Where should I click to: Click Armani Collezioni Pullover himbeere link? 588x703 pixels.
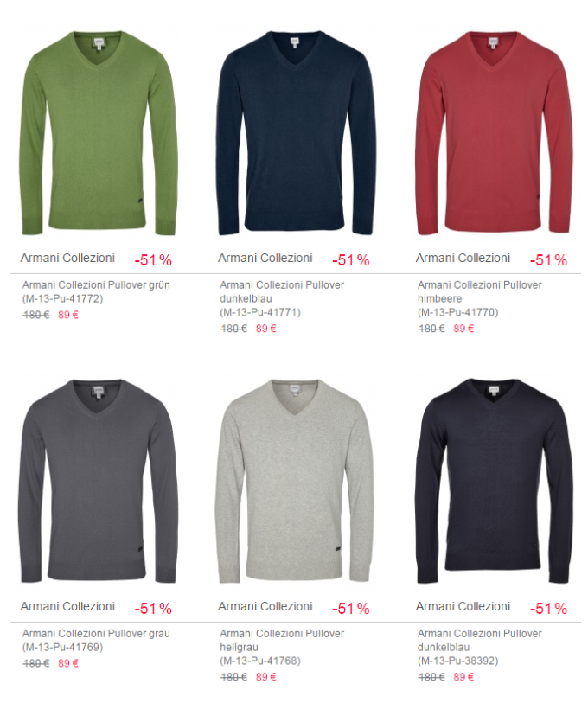point(479,298)
